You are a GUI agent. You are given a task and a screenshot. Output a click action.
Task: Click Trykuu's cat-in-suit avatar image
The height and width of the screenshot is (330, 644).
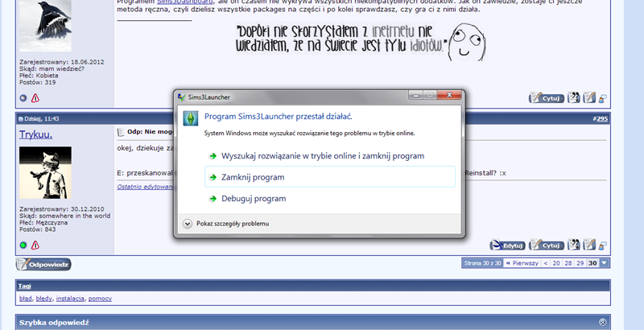[x=45, y=172]
